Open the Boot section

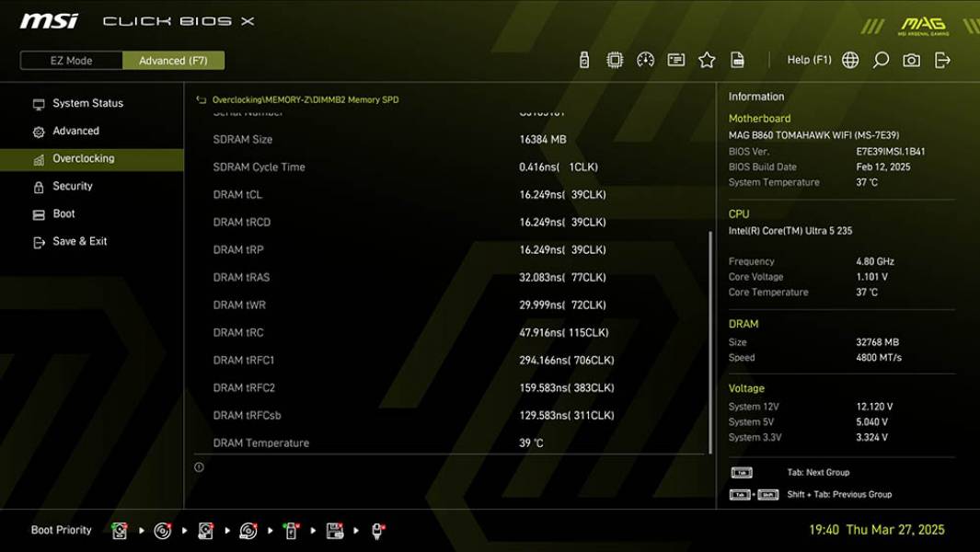[x=92, y=213]
